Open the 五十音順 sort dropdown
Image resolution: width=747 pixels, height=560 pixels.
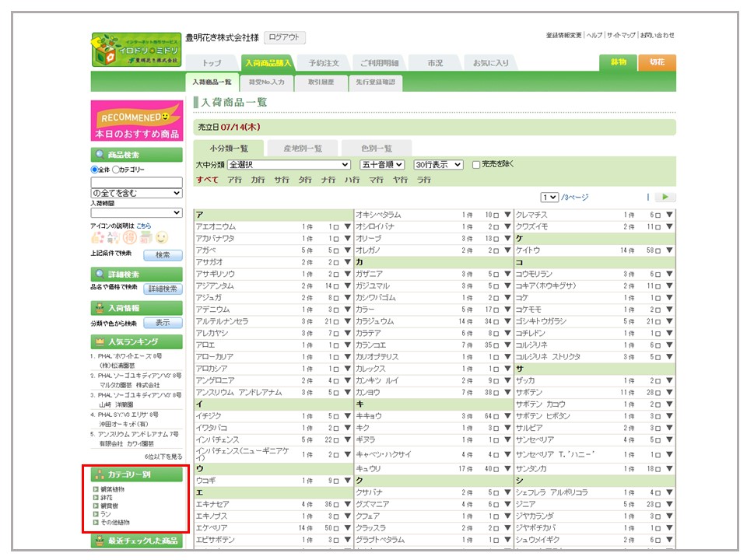382,165
